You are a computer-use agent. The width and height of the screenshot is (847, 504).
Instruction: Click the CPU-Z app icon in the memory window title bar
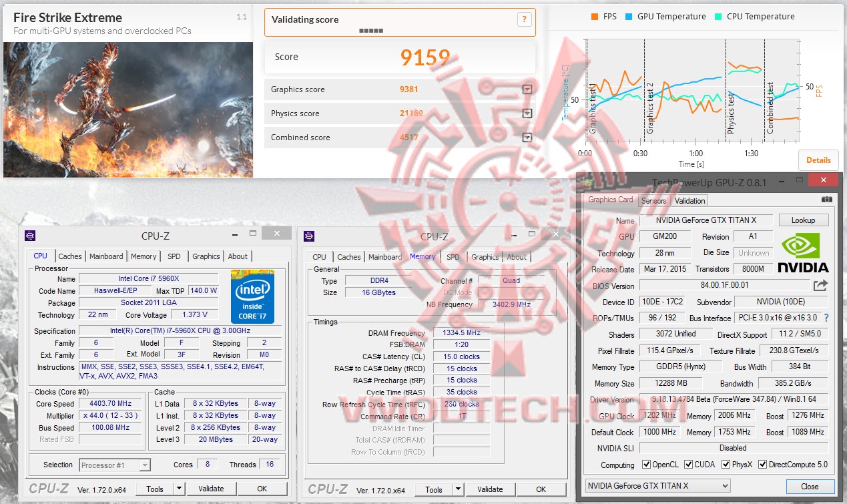coord(309,236)
